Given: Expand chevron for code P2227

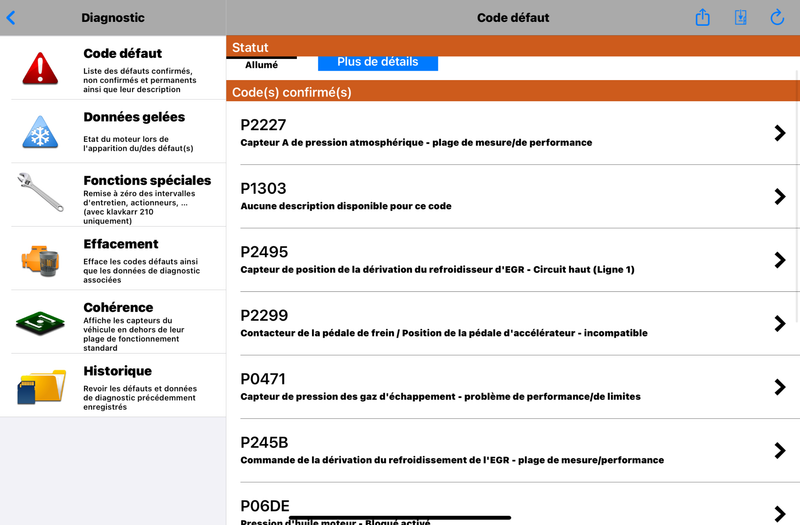Looking at the screenshot, I should tap(779, 133).
